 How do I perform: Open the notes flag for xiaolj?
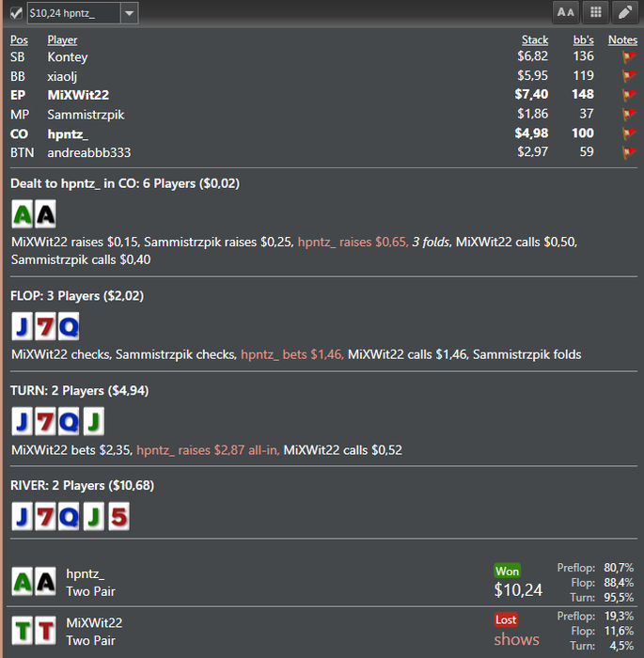coord(629,76)
